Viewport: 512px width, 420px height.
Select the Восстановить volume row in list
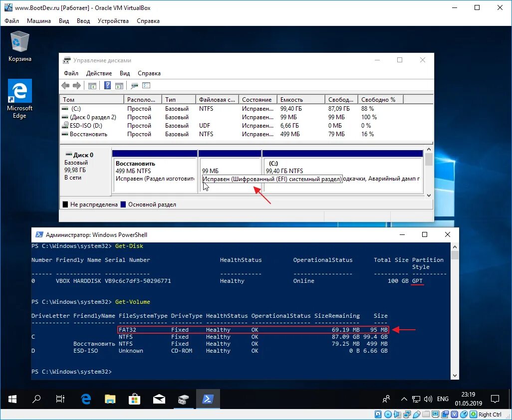point(247,134)
